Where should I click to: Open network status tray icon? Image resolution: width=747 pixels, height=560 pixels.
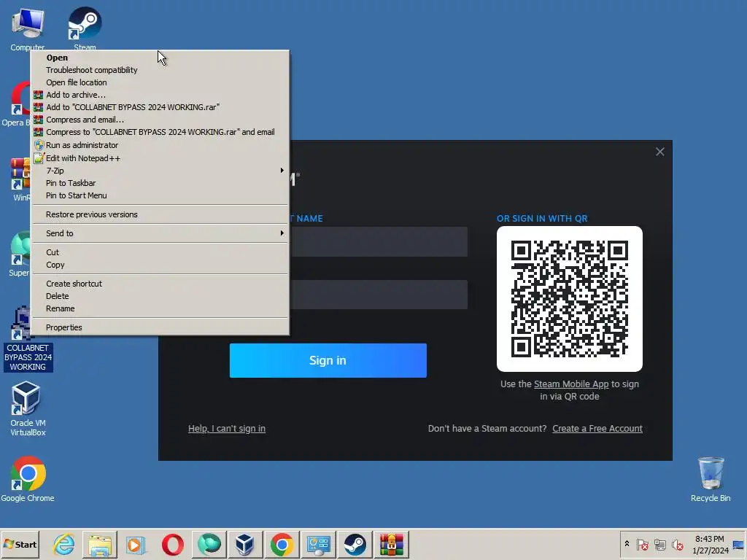tap(659, 544)
